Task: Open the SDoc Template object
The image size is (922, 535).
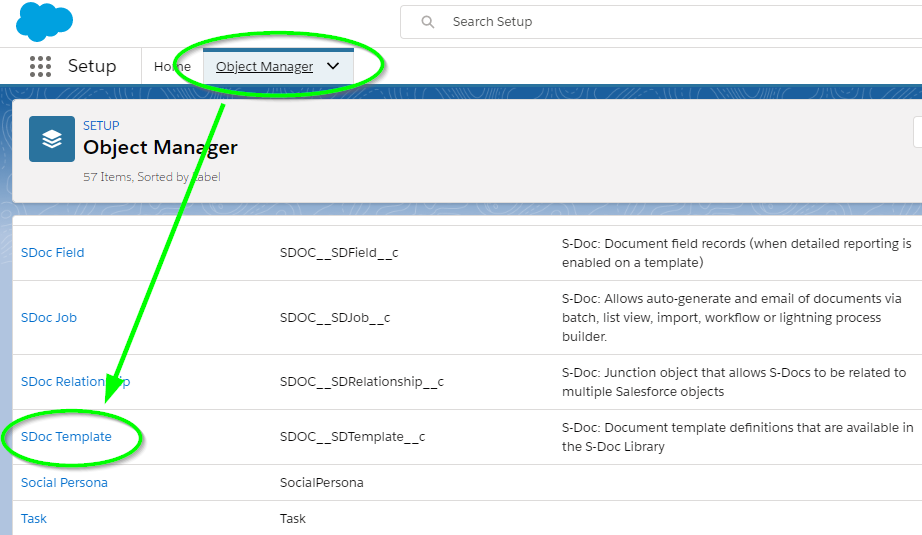Action: click(66, 437)
